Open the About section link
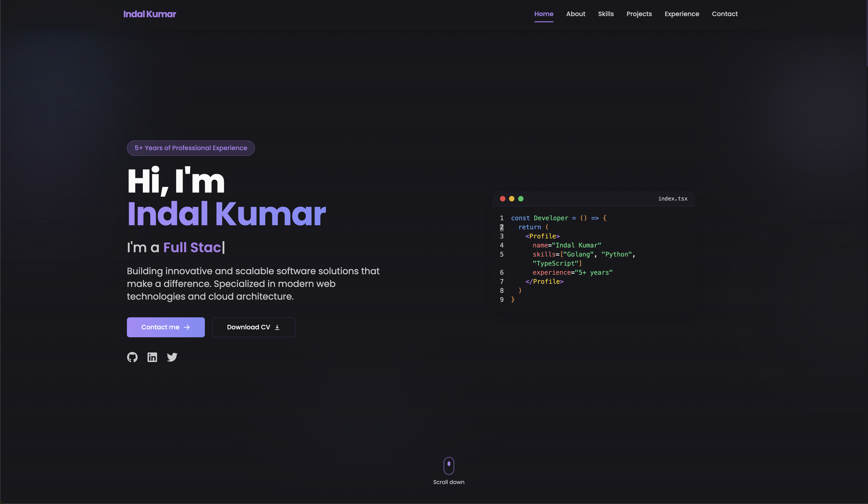868x504 pixels. coord(576,14)
